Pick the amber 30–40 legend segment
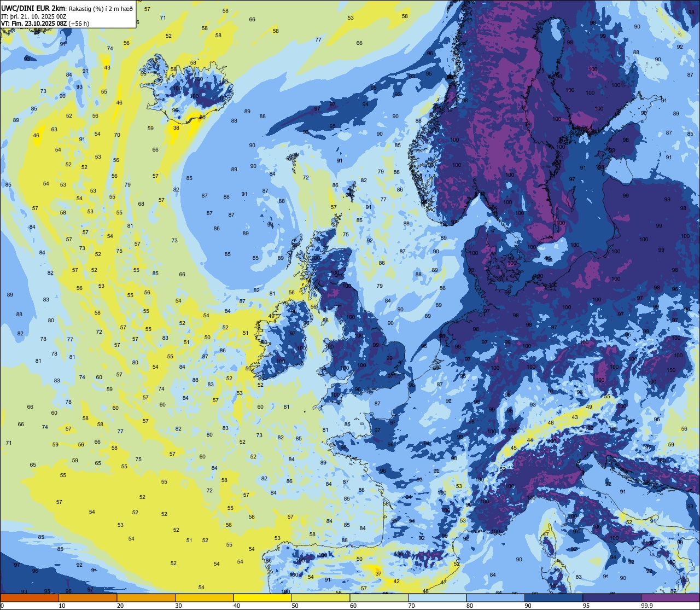700x610 pixels. click(204, 597)
